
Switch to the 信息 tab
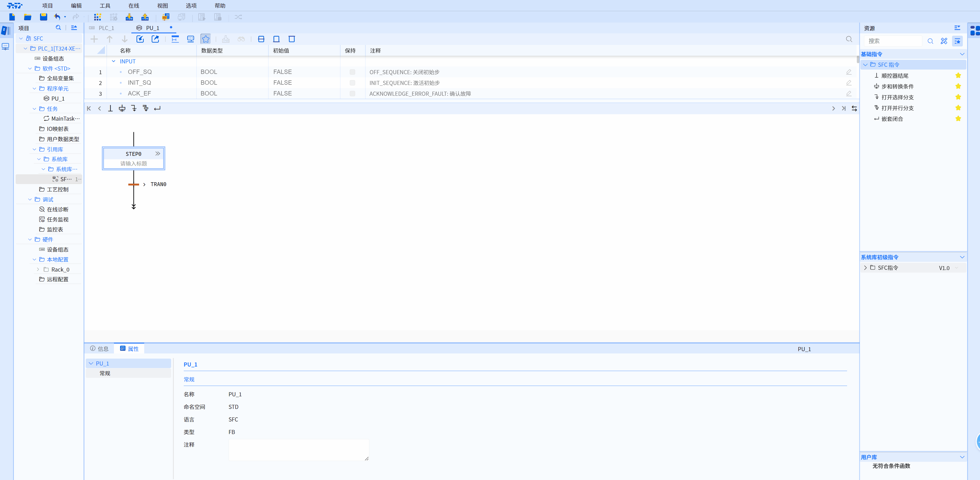click(x=99, y=349)
